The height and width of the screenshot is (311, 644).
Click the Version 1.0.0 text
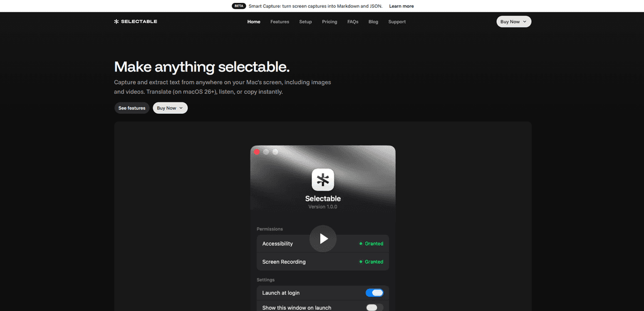click(x=323, y=207)
